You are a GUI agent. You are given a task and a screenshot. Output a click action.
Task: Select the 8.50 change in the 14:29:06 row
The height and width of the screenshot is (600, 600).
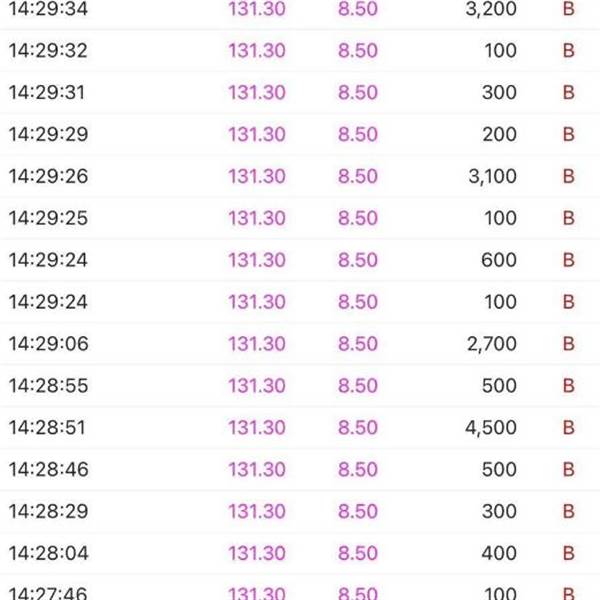click(358, 345)
